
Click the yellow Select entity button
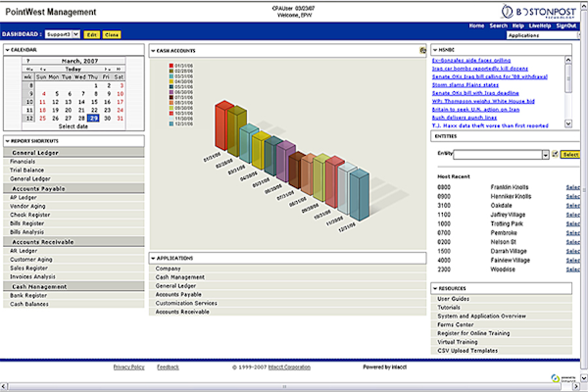click(570, 154)
